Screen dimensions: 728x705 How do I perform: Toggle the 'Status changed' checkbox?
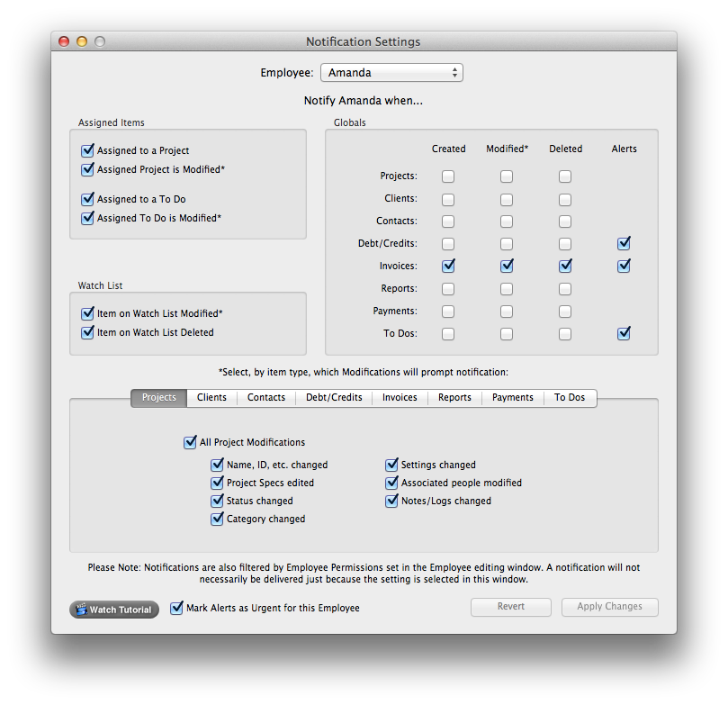217,501
